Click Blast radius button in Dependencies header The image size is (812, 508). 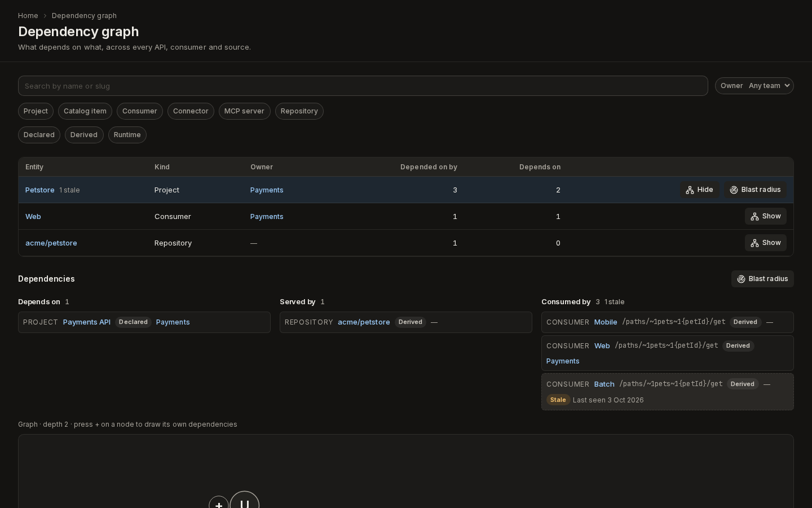762,279
